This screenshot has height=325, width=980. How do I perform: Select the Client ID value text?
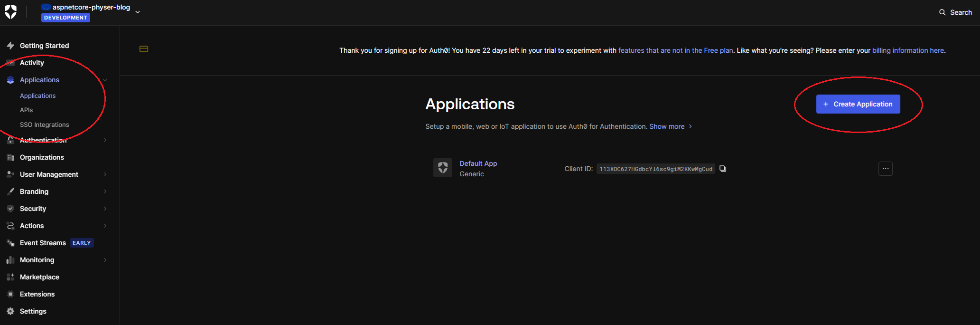point(656,169)
